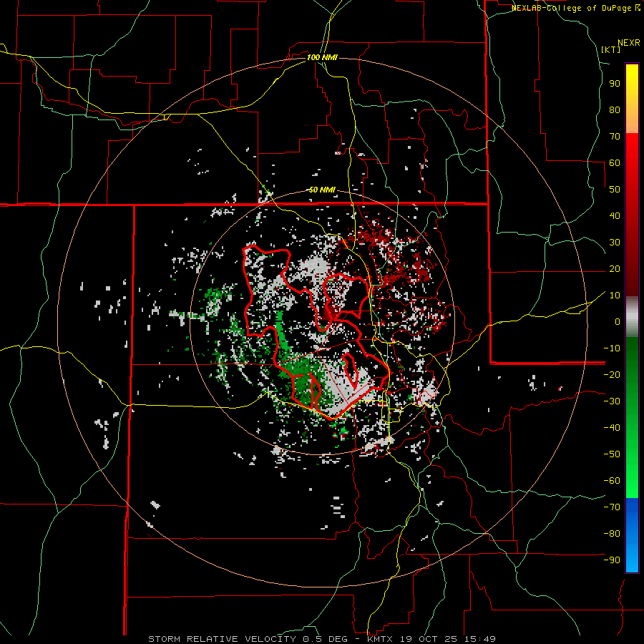Click the 50 value on the velocity scale
The width and height of the screenshot is (644, 644).
click(615, 190)
